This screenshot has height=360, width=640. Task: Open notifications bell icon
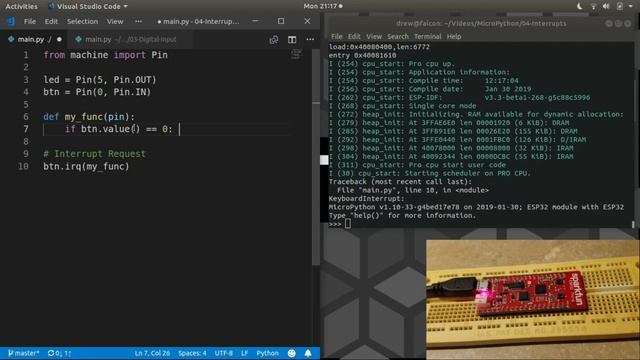[x=308, y=353]
